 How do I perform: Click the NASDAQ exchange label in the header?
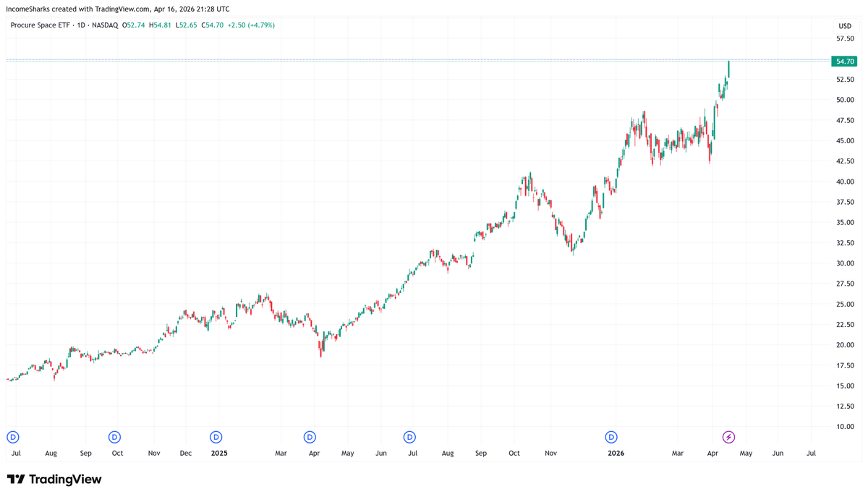pos(104,25)
